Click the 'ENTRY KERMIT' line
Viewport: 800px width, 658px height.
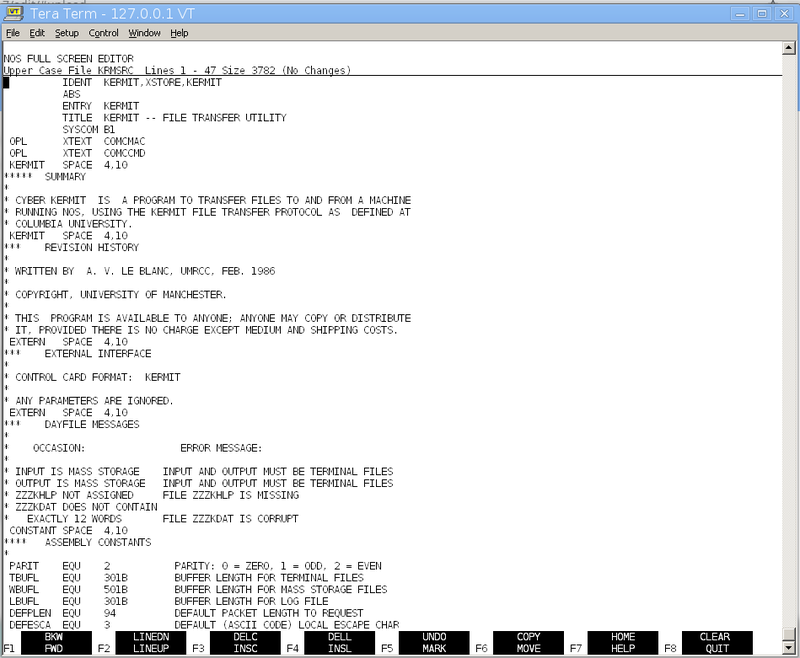101,106
